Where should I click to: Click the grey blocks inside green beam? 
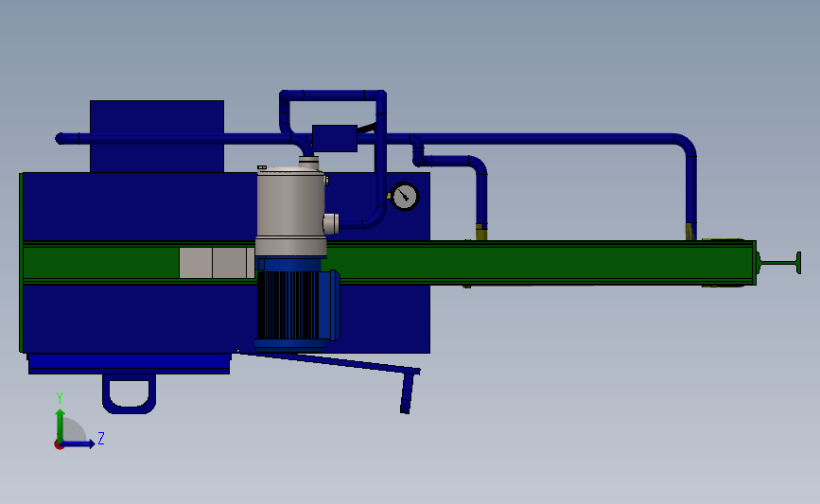[x=217, y=263]
